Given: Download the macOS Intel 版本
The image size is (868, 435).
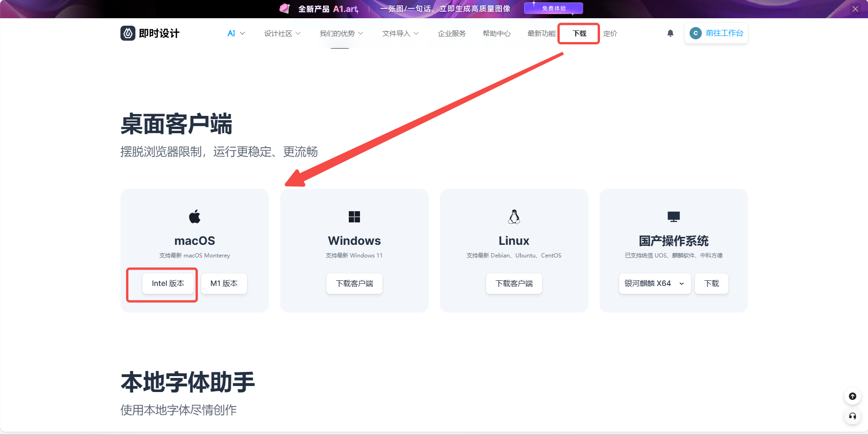Looking at the screenshot, I should click(x=168, y=284).
